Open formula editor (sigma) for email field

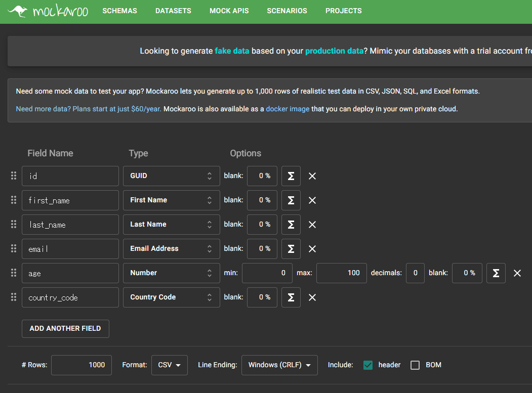(291, 249)
